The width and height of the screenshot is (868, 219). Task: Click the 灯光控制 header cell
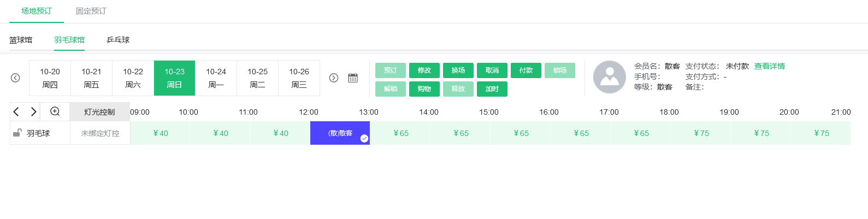[99, 112]
